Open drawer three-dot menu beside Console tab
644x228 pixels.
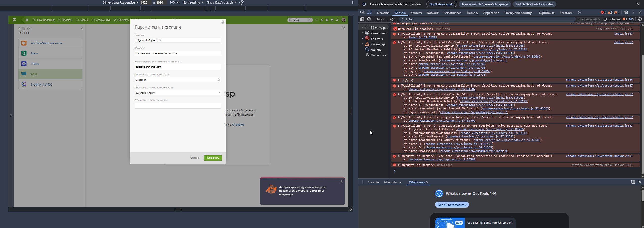[x=362, y=182]
